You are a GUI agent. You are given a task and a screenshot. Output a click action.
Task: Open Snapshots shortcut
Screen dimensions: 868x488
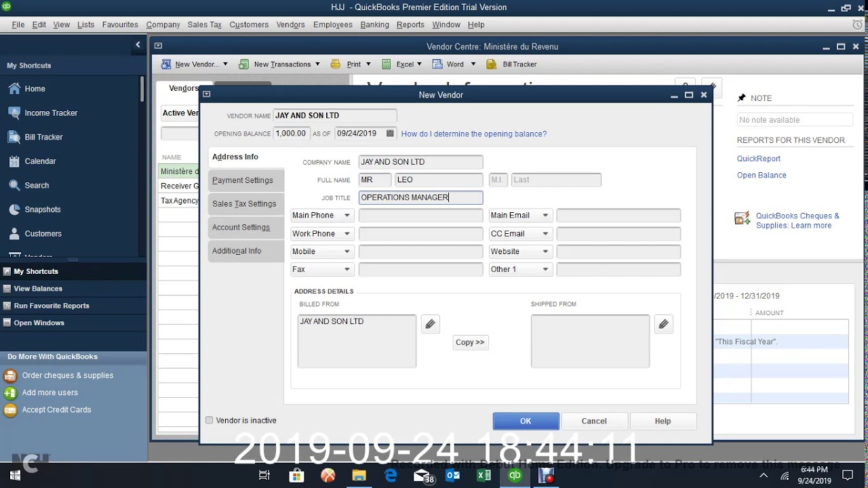click(x=43, y=209)
